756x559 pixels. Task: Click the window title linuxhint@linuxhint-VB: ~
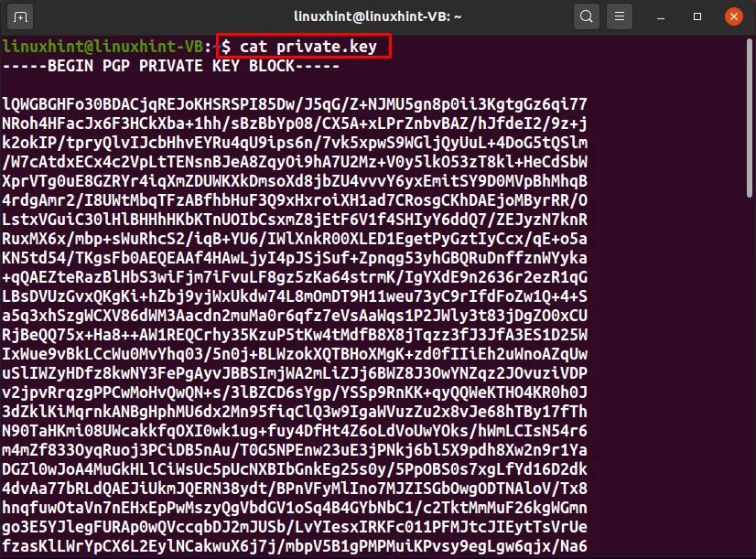pos(377,16)
